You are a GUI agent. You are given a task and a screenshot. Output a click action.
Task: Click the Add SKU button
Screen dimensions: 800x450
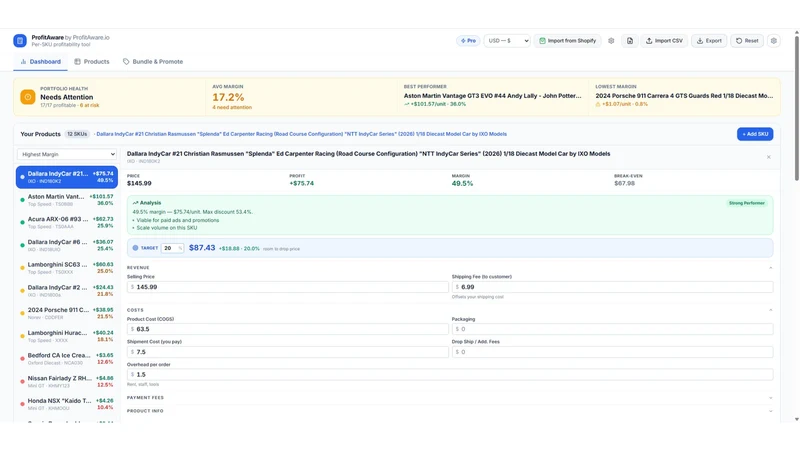755,134
